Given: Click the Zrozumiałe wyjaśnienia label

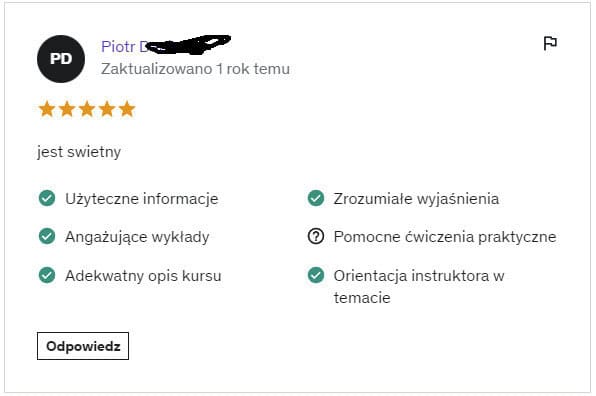Looking at the screenshot, I should [416, 199].
